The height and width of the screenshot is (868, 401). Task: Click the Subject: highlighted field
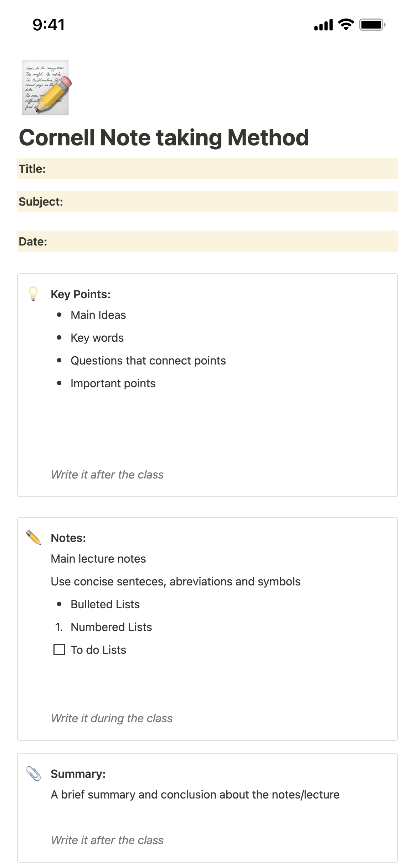[x=207, y=201]
